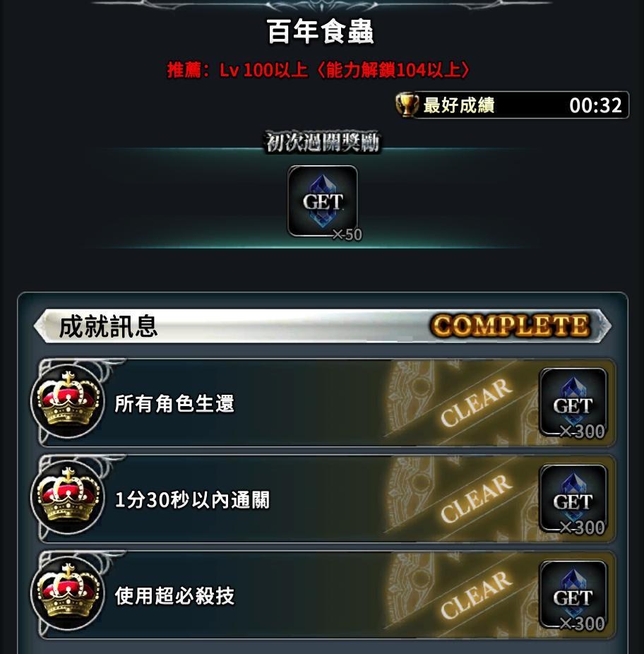Open gem x300 reward for 1分30秒以內通關
Image resolution: width=644 pixels, height=654 pixels.
click(x=573, y=499)
